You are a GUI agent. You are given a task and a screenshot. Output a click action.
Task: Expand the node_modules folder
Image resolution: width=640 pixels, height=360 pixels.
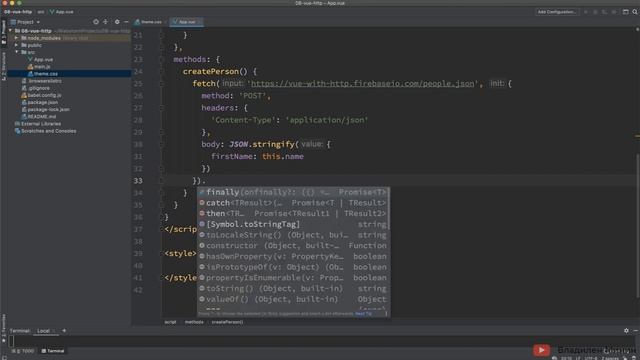click(x=17, y=38)
